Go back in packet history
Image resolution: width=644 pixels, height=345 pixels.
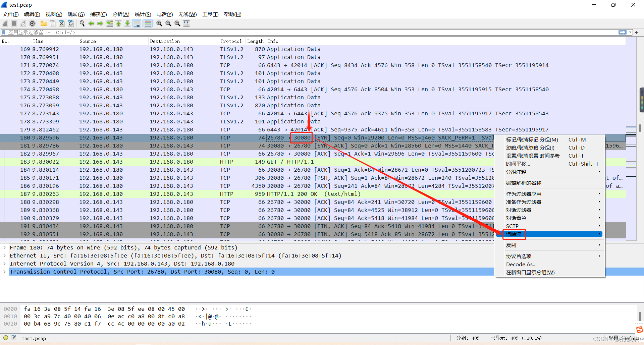tap(91, 23)
